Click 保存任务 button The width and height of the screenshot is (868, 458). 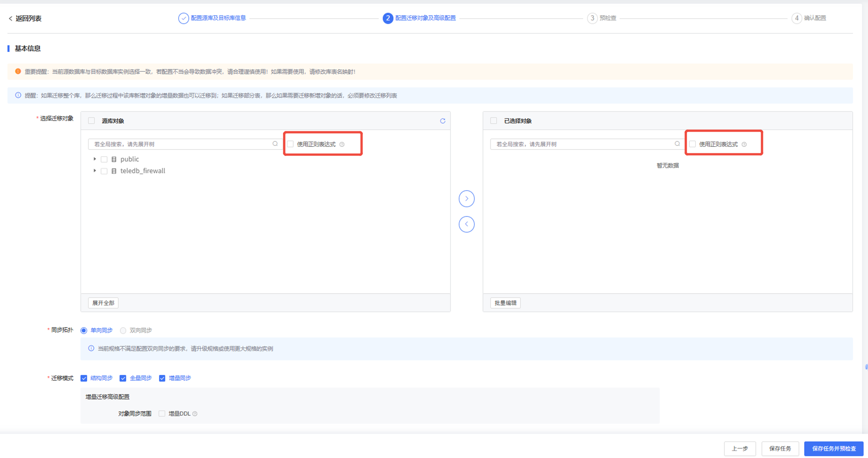780,449
